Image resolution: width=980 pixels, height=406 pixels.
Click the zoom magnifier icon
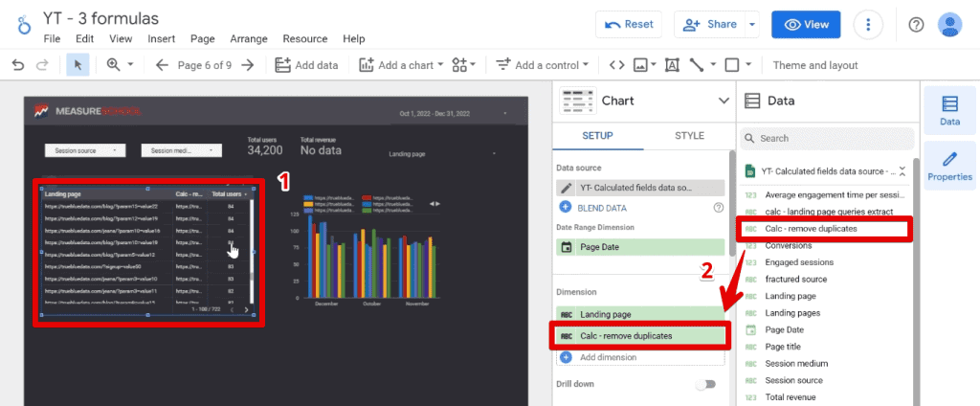point(114,65)
